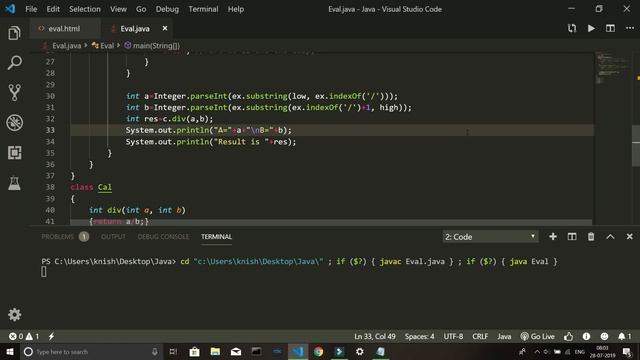Open the Windows Start menu
640x360 pixels.
click(10, 352)
